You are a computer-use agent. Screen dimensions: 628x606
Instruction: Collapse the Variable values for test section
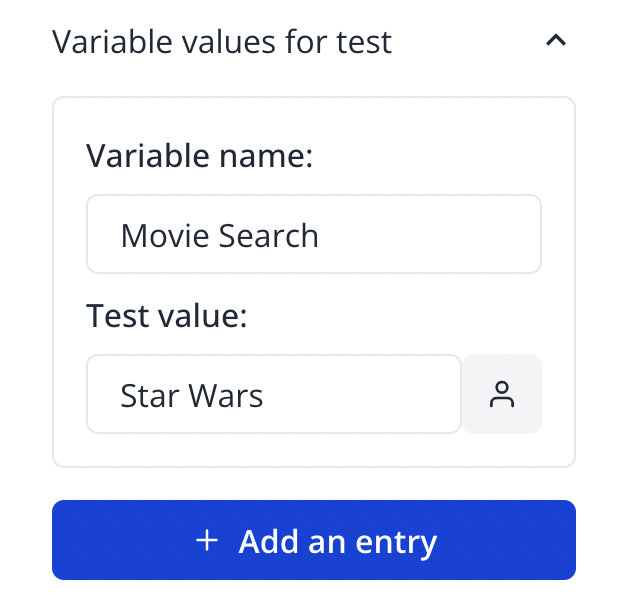coord(556,42)
